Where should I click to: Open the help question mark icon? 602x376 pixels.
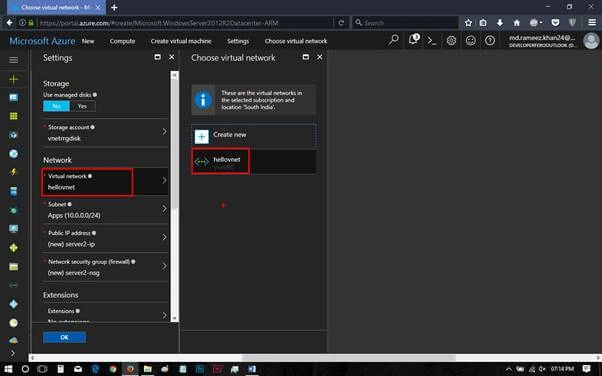(490, 40)
